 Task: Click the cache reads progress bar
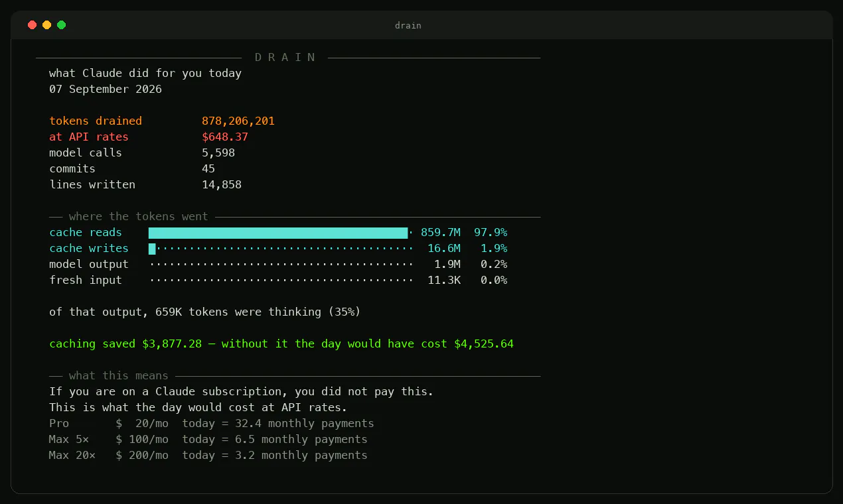(281, 233)
